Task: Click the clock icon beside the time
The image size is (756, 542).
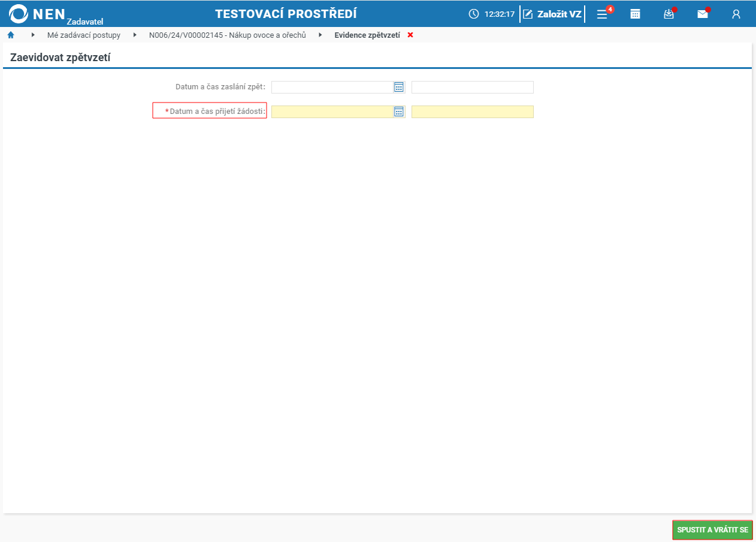Action: point(474,14)
